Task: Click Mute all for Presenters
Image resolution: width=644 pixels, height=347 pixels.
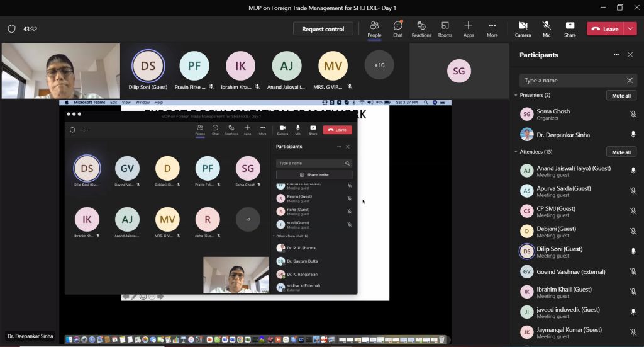Action: 621,95
